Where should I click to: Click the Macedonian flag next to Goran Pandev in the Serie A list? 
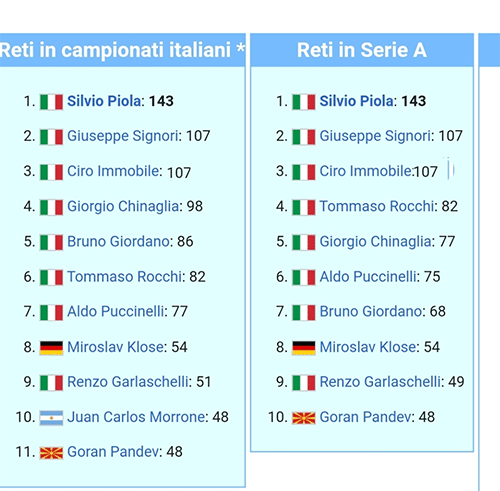pos(304,418)
